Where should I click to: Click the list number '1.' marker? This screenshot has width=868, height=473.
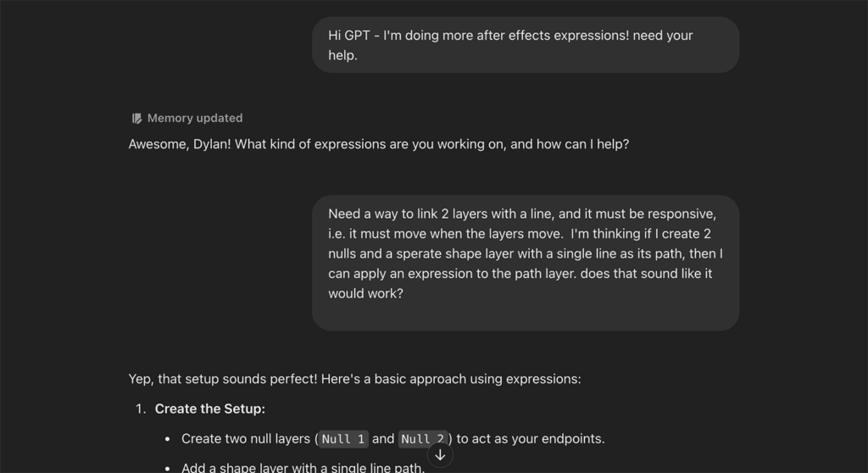tap(141, 409)
